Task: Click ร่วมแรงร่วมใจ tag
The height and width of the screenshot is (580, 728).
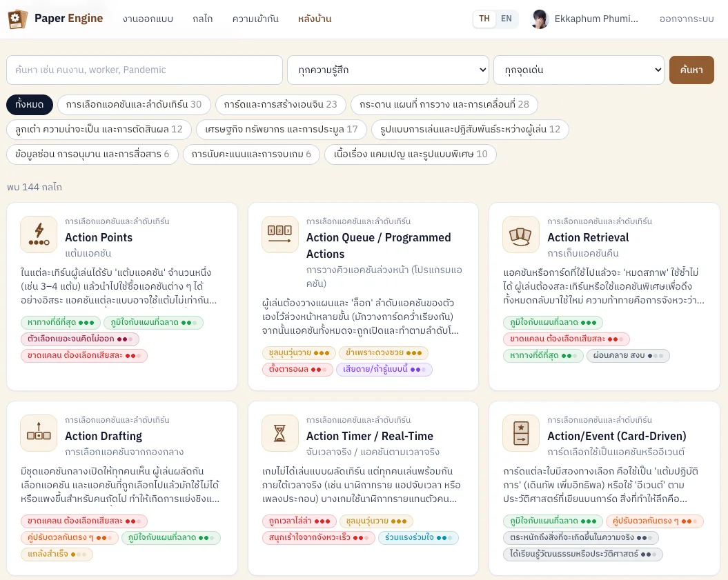Action: point(418,538)
